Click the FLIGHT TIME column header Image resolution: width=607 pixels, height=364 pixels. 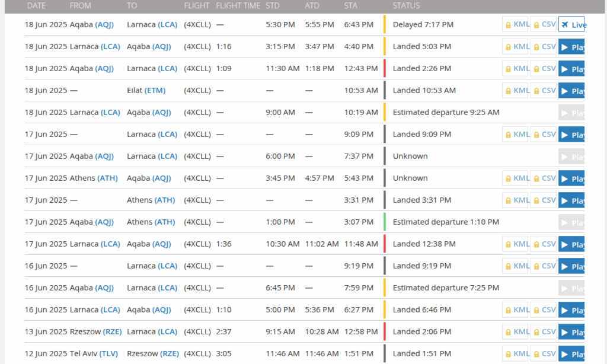(x=238, y=6)
